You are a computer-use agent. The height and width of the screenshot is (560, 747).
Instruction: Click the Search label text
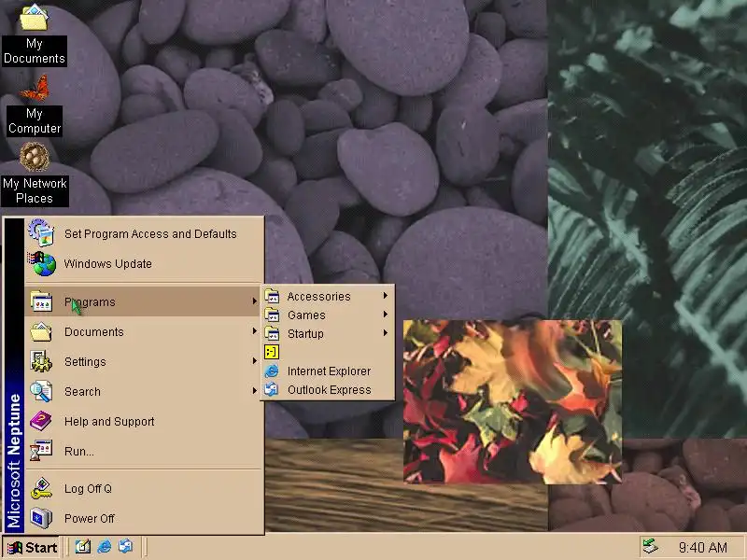point(82,391)
